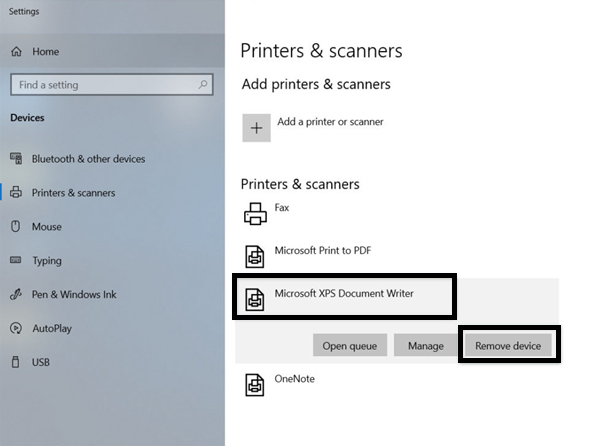Viewport: 609px width, 446px height.
Task: Click the search magnifier icon
Action: pyautogui.click(x=202, y=84)
